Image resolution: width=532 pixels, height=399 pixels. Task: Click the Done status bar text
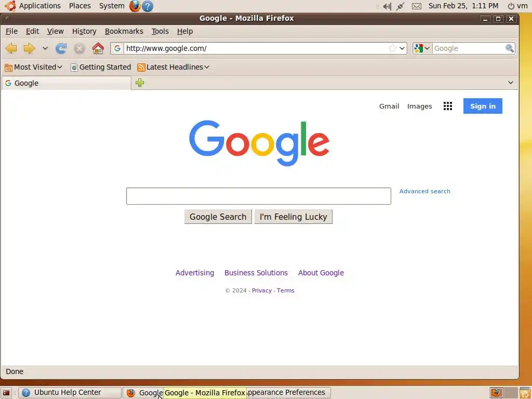[15, 371]
